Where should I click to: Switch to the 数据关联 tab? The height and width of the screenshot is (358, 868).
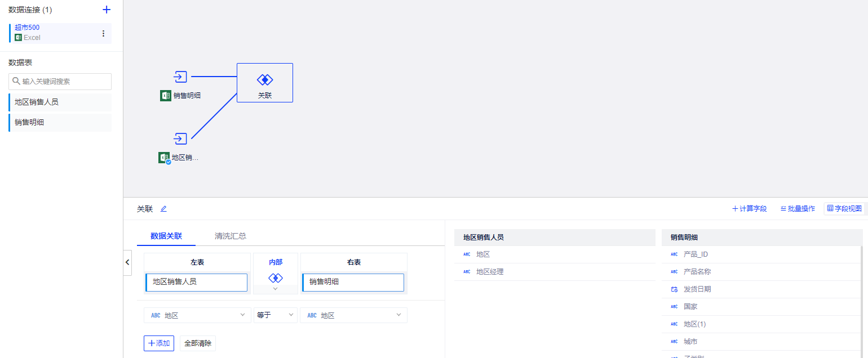coord(166,236)
